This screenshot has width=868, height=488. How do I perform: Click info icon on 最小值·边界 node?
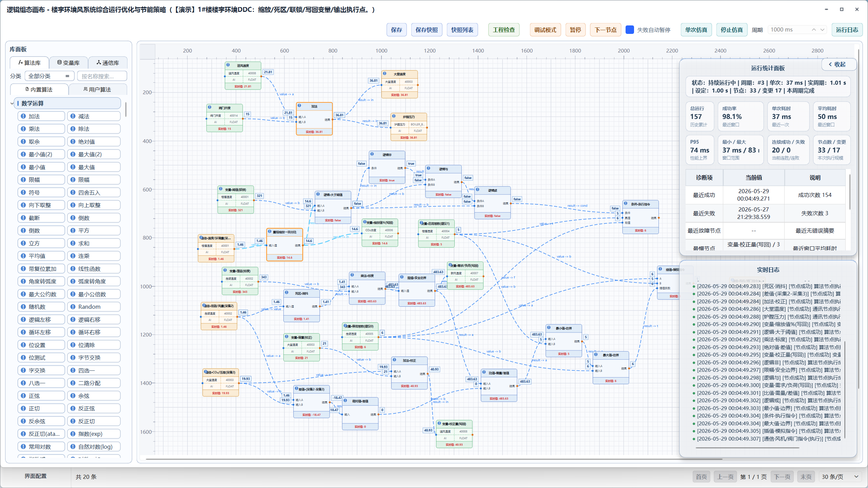click(549, 328)
